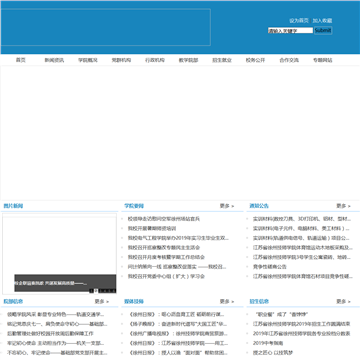Screen dimensions: 360x360
Task: Click the 媒体技师 section heading
Action: tap(134, 301)
